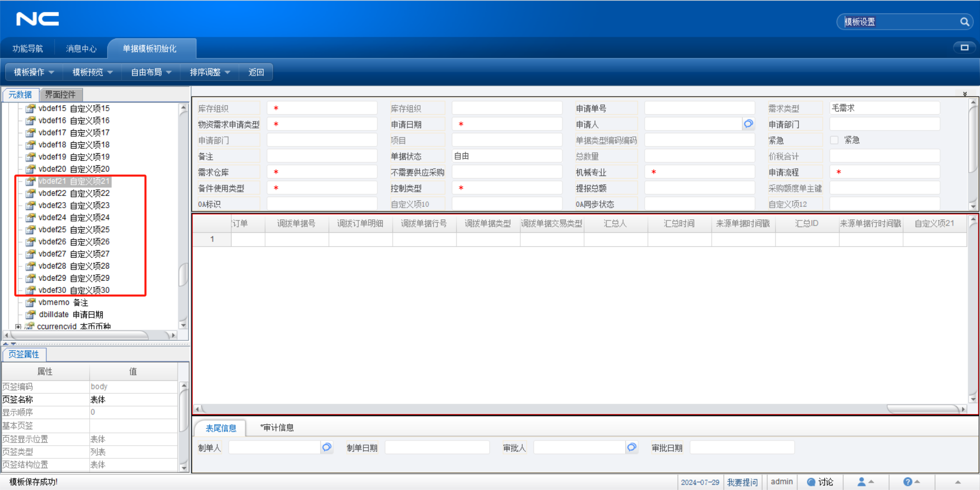This screenshot has height=490, width=980.
Task: Click the search magnifier icon
Action: tap(964, 22)
